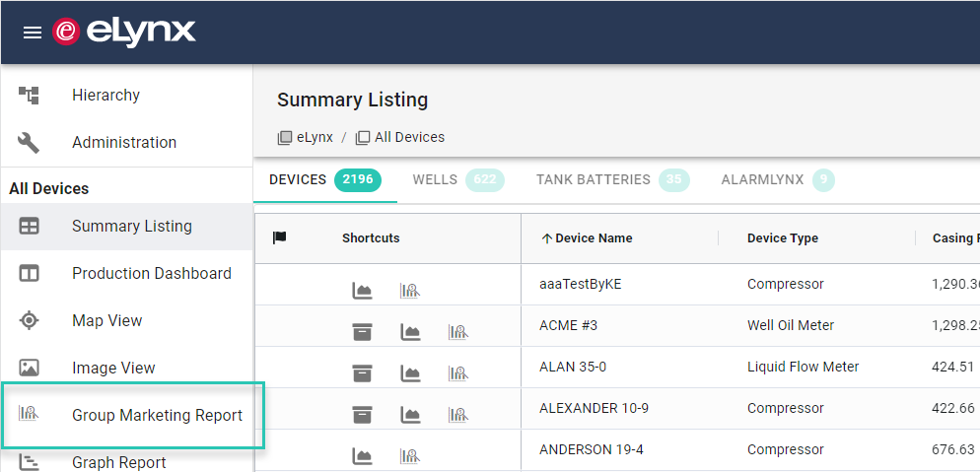Open marketing report shortcut for aaaTestByKE
Viewport: 980px width, 472px height.
coord(410,291)
